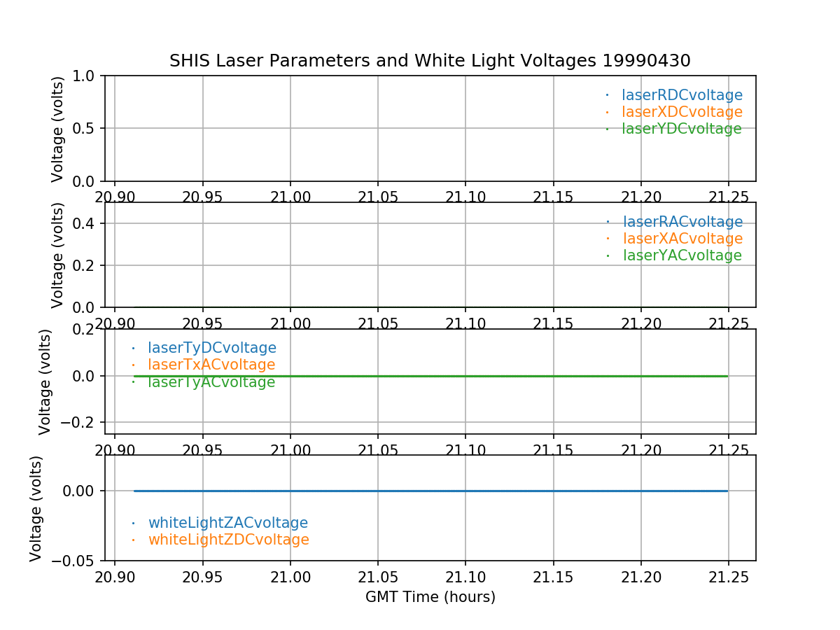Click the whiteLightZACvoltage legend entry
Screen dimensions: 840x630
[x=227, y=523]
